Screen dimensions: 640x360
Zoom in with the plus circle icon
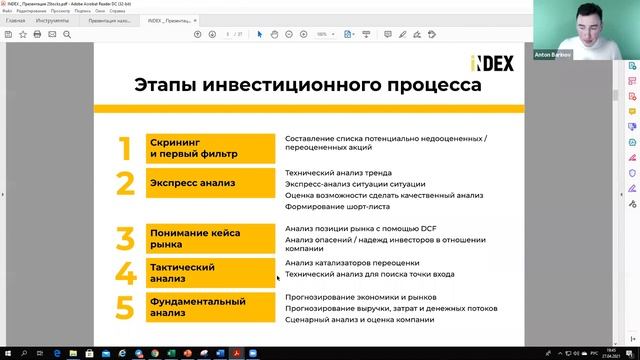pos(304,35)
